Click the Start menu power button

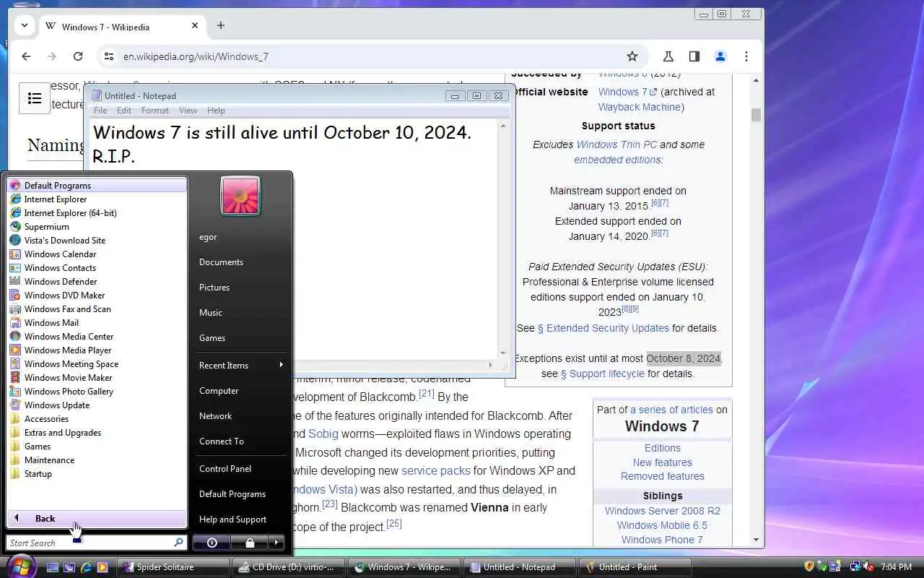coord(212,543)
